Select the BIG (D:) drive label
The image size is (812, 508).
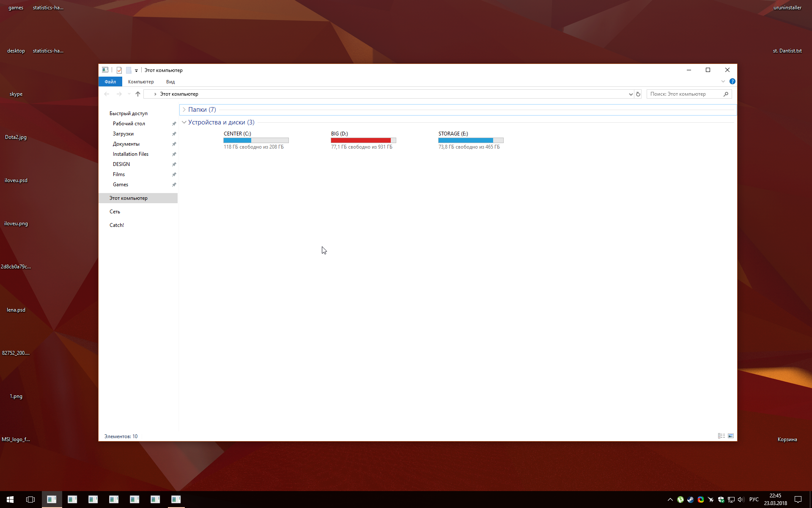(340, 134)
